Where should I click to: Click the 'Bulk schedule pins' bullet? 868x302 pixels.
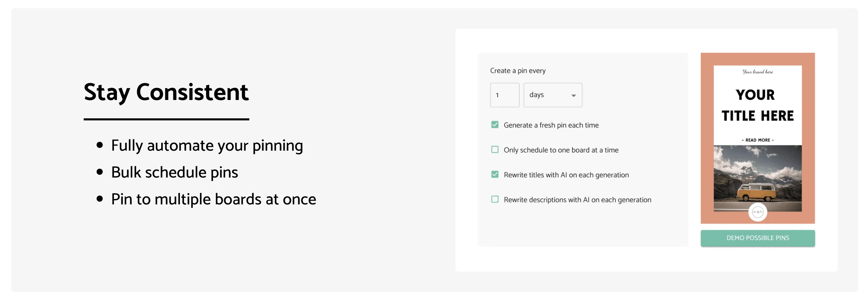pyautogui.click(x=174, y=172)
